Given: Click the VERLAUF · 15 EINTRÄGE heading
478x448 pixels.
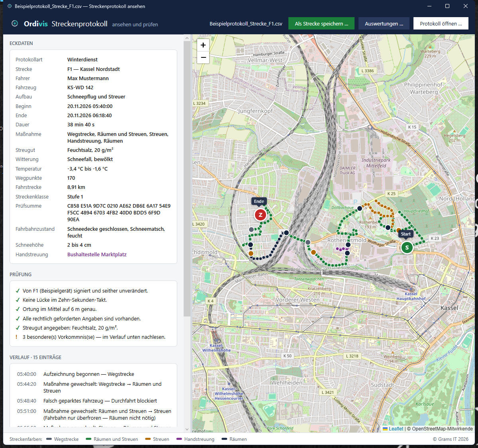Looking at the screenshot, I should (35, 358).
